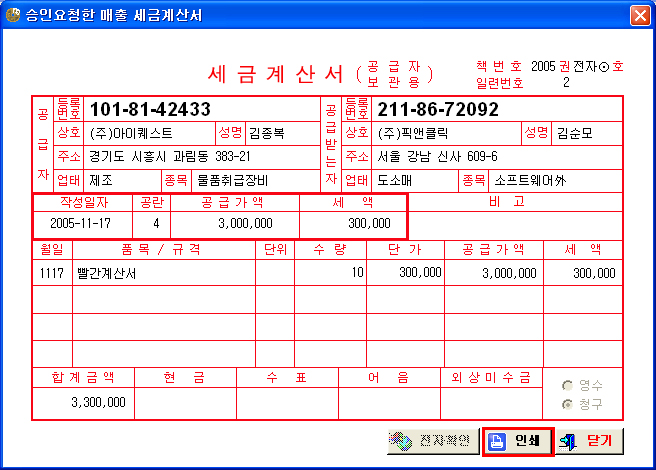Click recipient business type 도소매
Screen dimensions: 656x470
coord(395,180)
